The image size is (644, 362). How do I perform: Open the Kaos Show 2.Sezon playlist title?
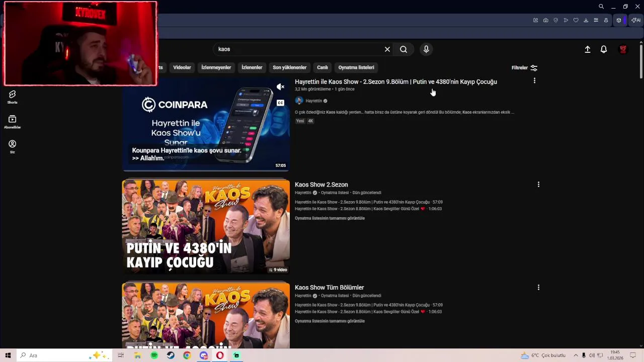tap(321, 185)
